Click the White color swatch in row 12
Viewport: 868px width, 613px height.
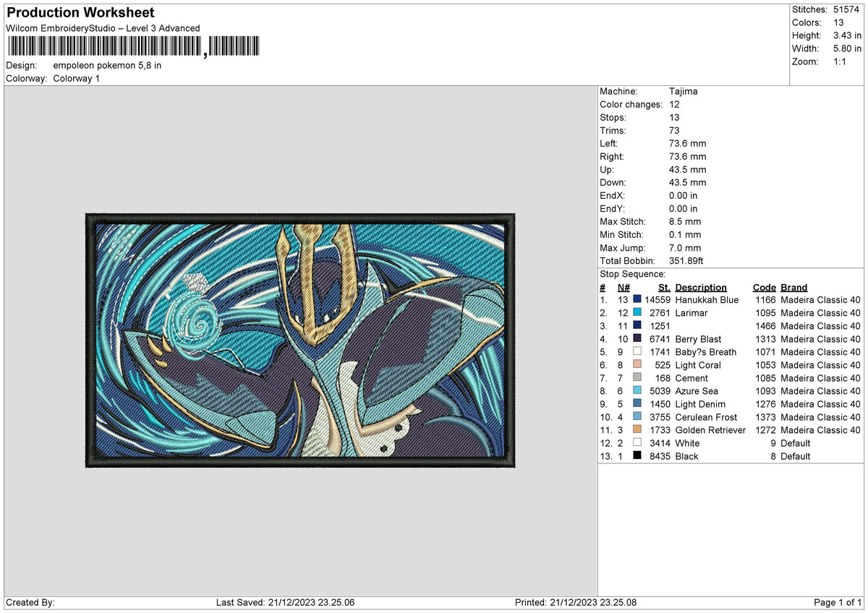[637, 443]
